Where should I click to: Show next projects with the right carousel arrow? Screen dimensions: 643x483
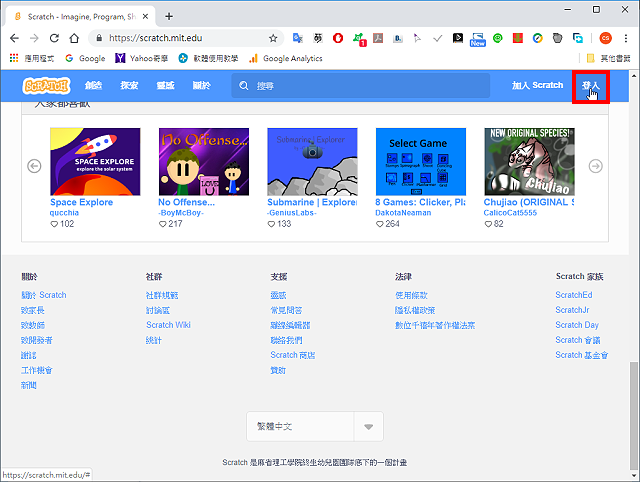tap(595, 166)
